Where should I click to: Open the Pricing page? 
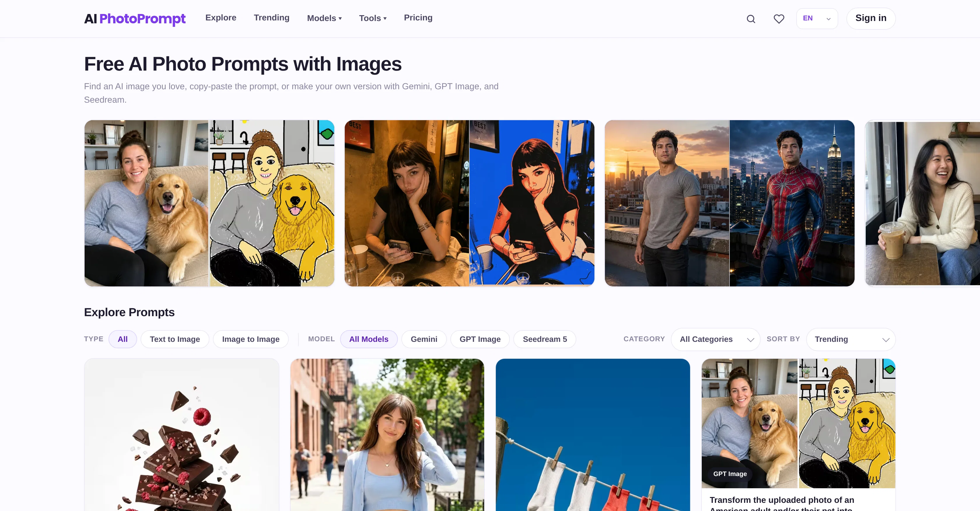point(418,18)
